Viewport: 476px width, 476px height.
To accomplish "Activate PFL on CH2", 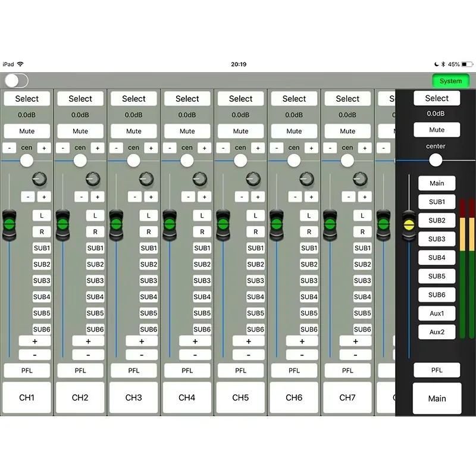I will (x=80, y=370).
